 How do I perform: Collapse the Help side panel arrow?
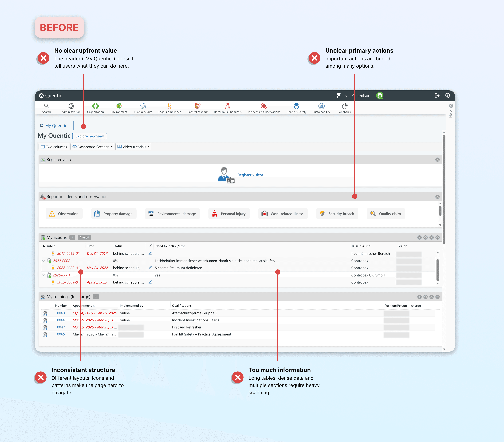(451, 106)
